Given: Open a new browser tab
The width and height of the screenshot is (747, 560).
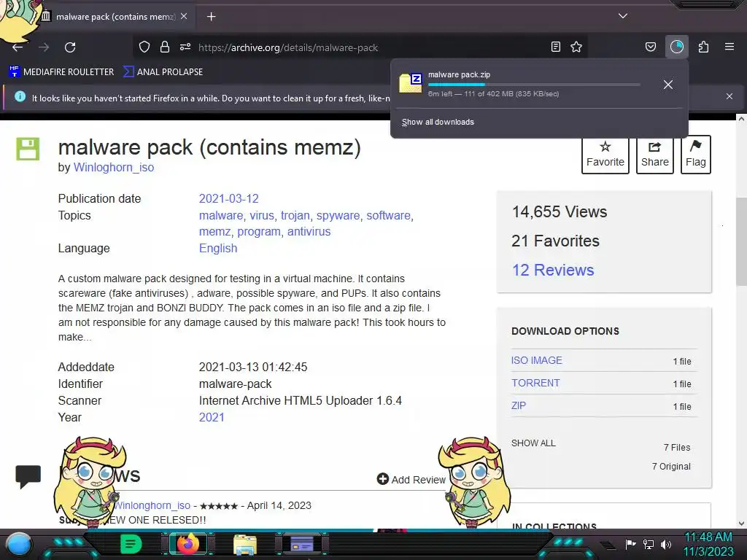Looking at the screenshot, I should click(211, 17).
